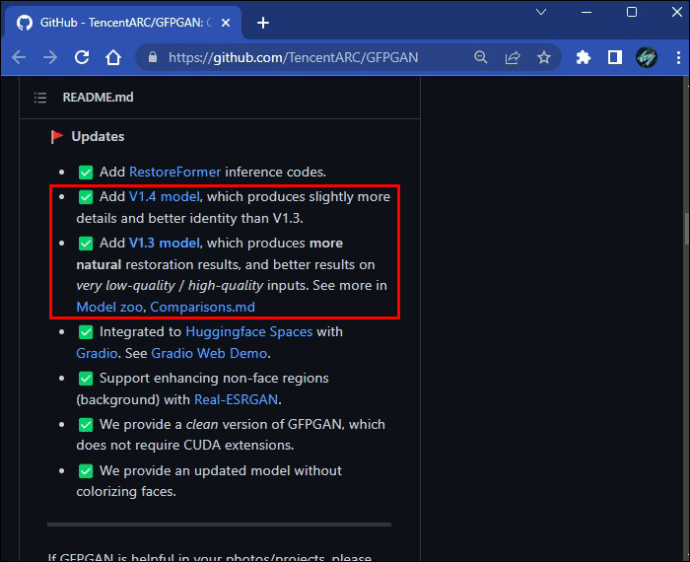
Task: Open the RestoreFormer link
Action: [175, 172]
